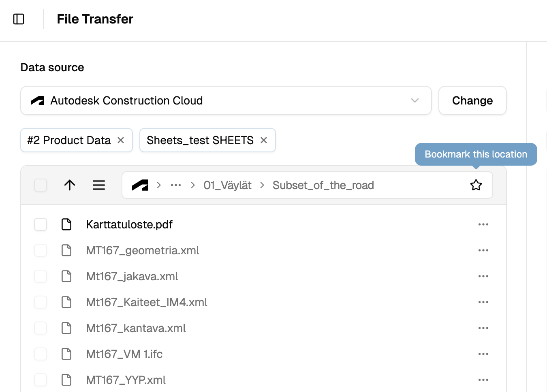Expand the collapsed breadcrumb ellipsis
This screenshot has height=392, width=547.
coord(176,185)
